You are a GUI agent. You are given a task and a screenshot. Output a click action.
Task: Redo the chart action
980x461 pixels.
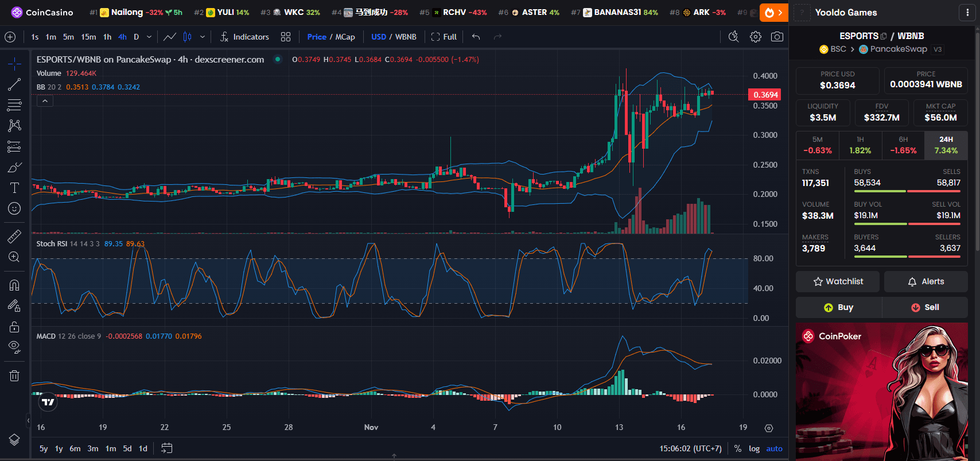(x=497, y=37)
